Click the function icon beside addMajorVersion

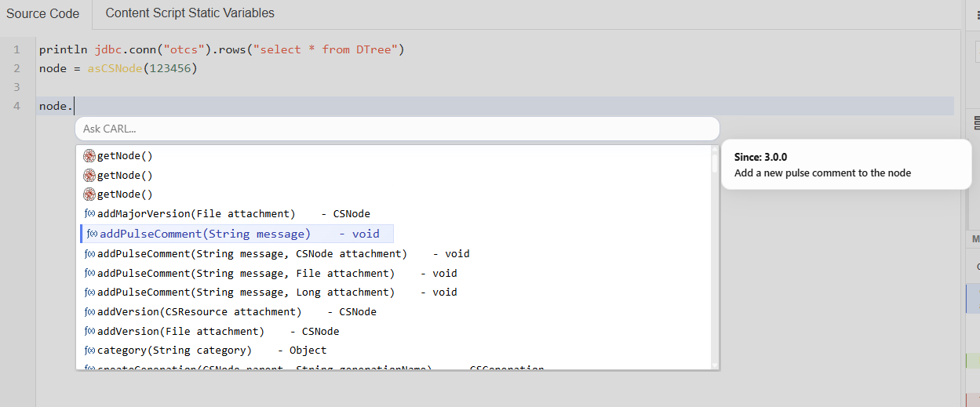coord(89,214)
